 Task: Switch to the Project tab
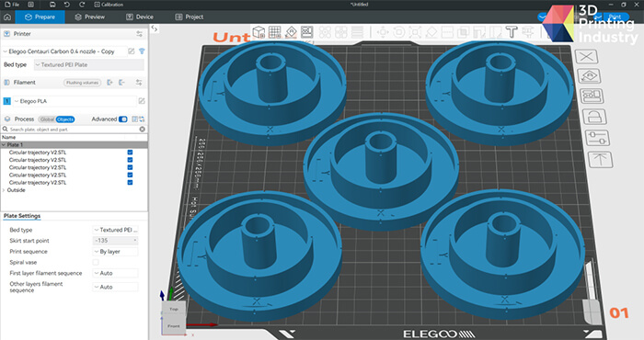coord(190,17)
